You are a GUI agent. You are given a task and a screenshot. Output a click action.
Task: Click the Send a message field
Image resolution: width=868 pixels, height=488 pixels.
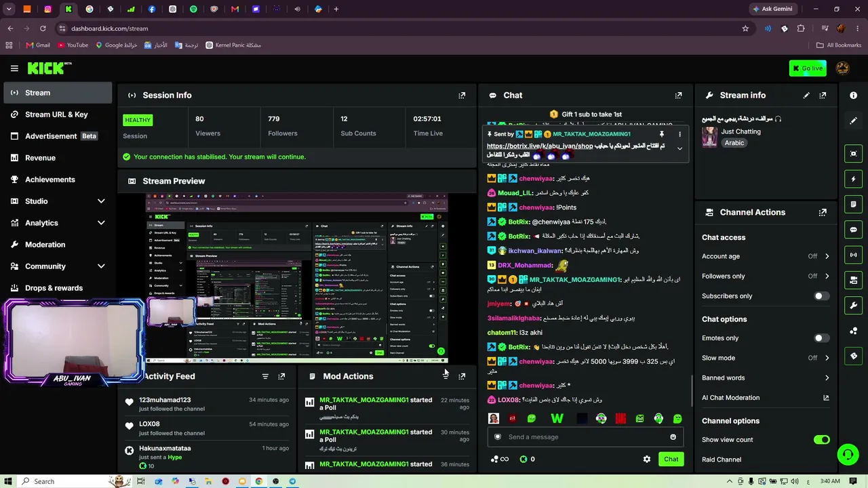coord(587,437)
